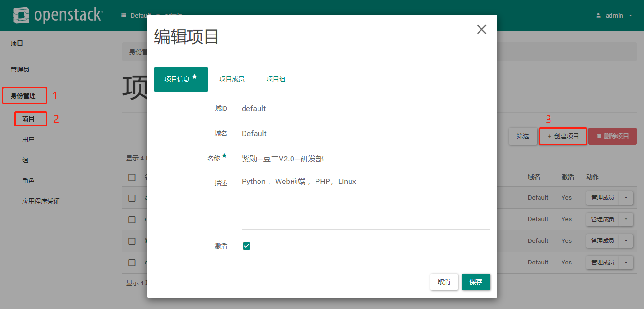This screenshot has width=644, height=309.
Task: Check the first project row checkbox
Action: (132, 198)
